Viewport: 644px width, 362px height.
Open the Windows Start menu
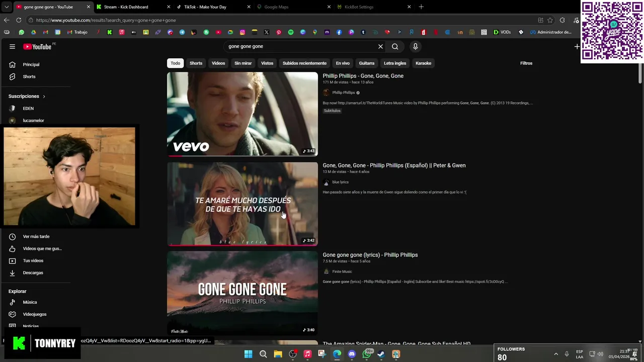[248, 354]
